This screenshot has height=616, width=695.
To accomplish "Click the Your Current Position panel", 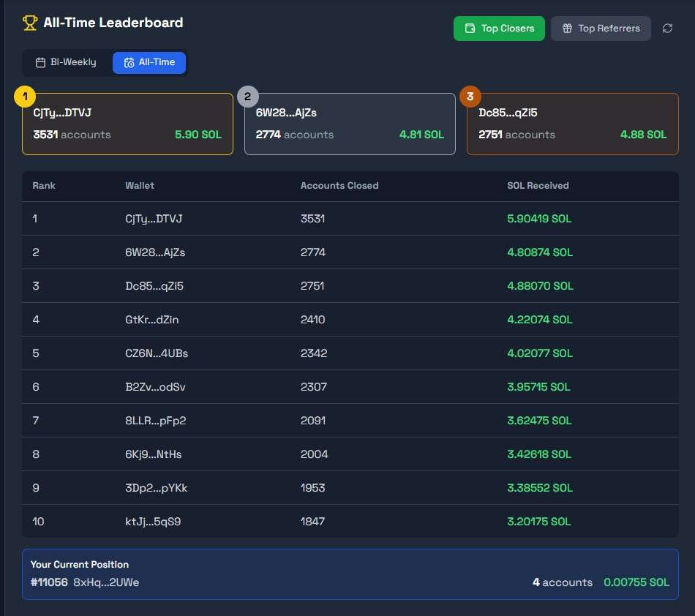I will click(350, 574).
